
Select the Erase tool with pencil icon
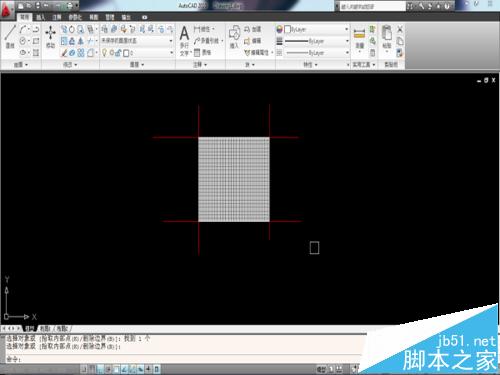(x=64, y=53)
